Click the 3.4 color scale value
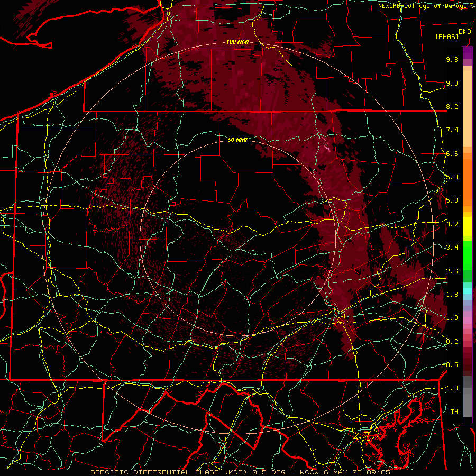The image size is (476, 476). point(452,248)
